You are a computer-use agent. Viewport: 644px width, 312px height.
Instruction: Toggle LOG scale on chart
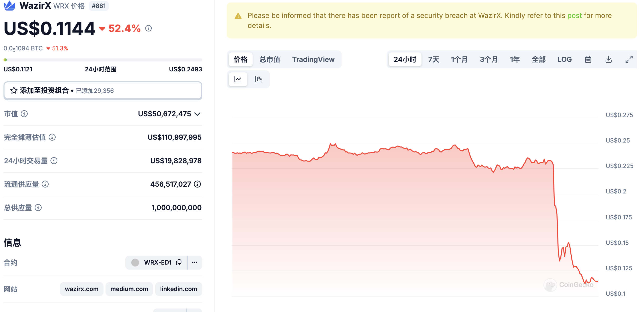[564, 59]
